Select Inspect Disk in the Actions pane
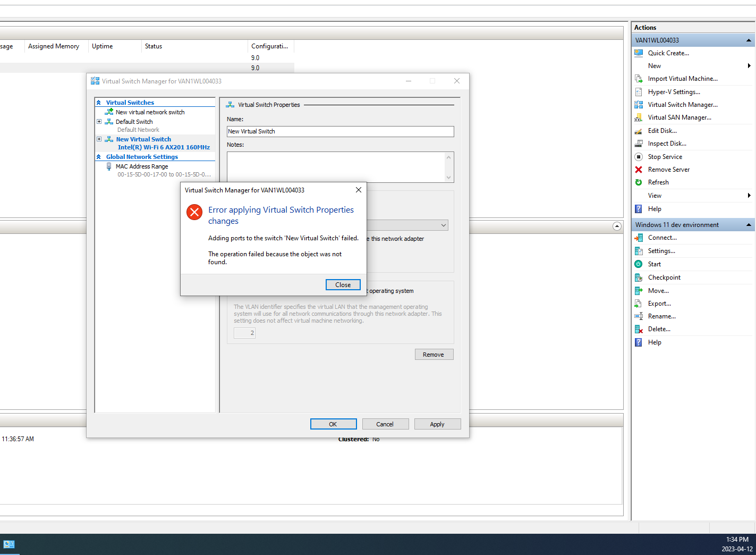Screen dimensions: 756x555 [667, 144]
